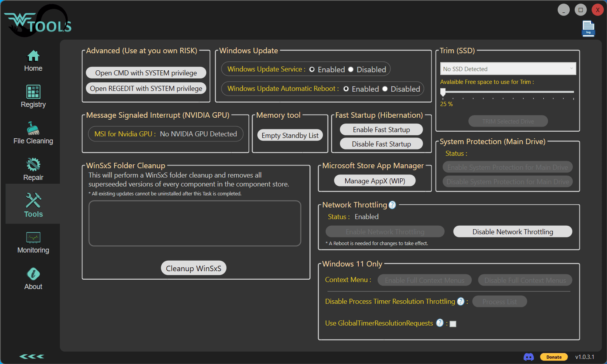The image size is (607, 364).
Task: Show GlobalTimerResolutionRequests help icon
Action: pos(440,323)
